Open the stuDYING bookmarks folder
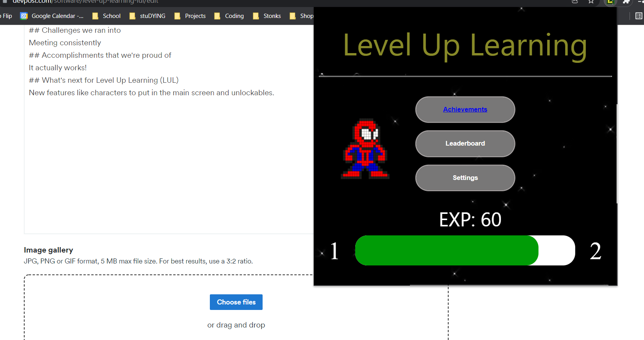Image resolution: width=644 pixels, height=340 pixels. coord(147,16)
